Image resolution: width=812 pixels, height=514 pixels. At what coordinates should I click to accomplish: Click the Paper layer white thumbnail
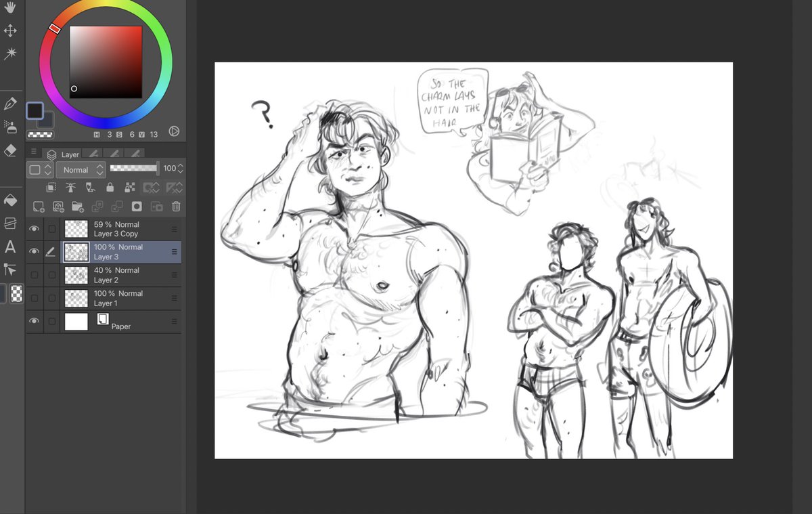[76, 321]
